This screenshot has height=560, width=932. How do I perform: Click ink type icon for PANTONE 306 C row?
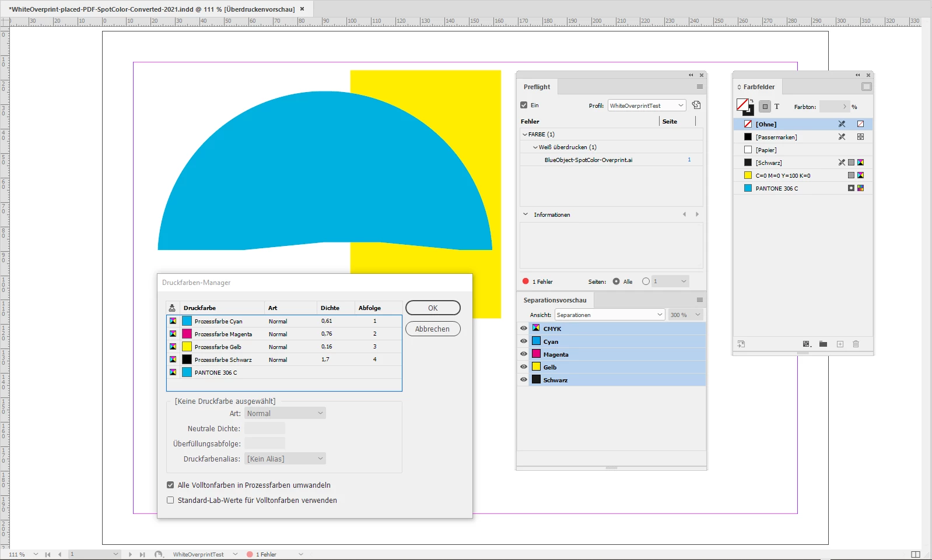point(173,372)
